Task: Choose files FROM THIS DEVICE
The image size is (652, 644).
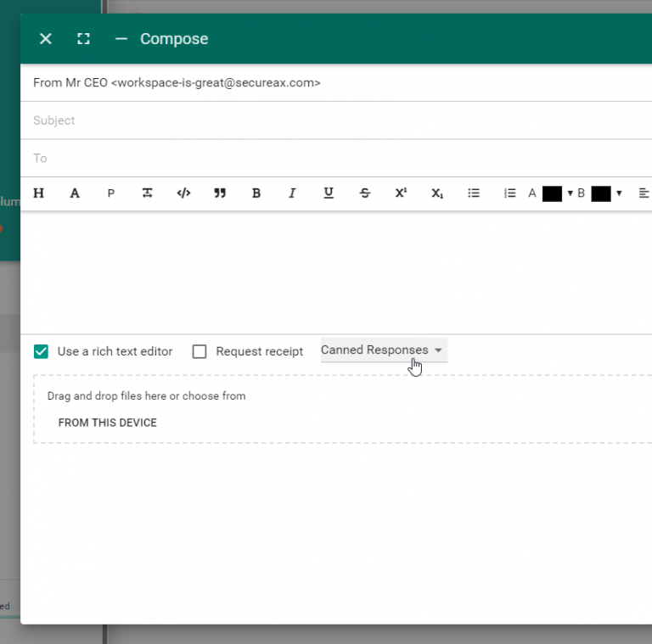Action: [108, 423]
